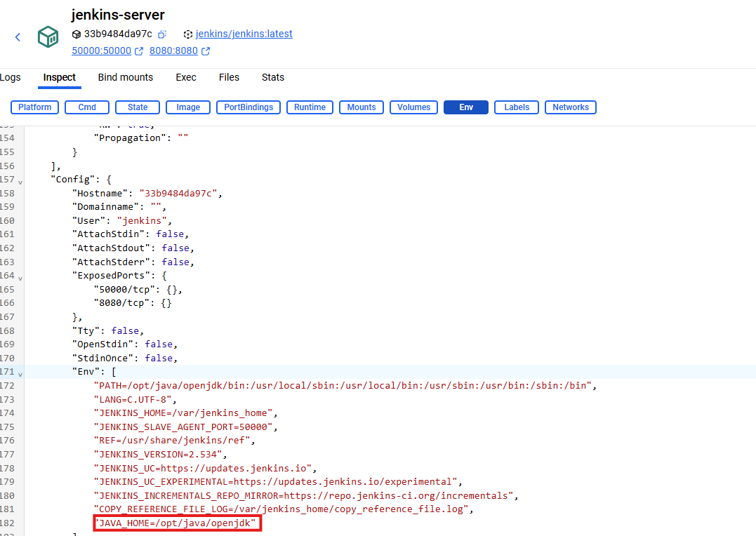This screenshot has height=536, width=756.
Task: Click line number 182 in gutter
Action: pyautogui.click(x=7, y=523)
